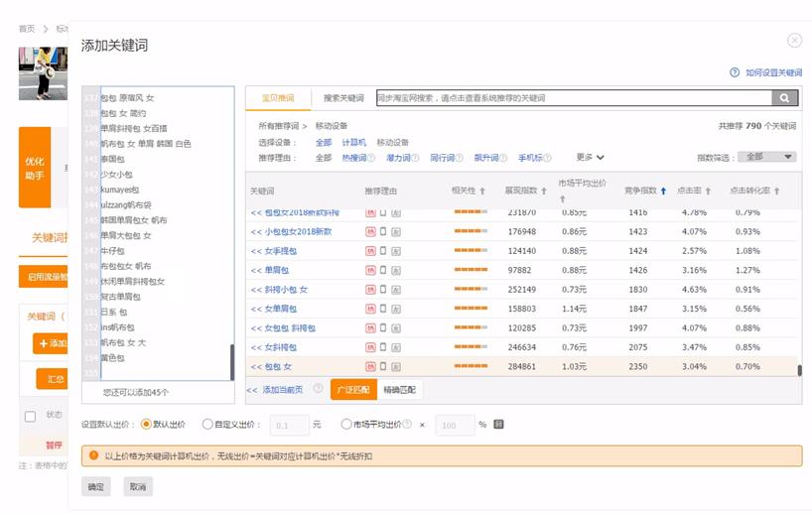Switch match type to 广泛匹配
Image resolution: width=812 pixels, height=514 pixels.
pyautogui.click(x=353, y=390)
